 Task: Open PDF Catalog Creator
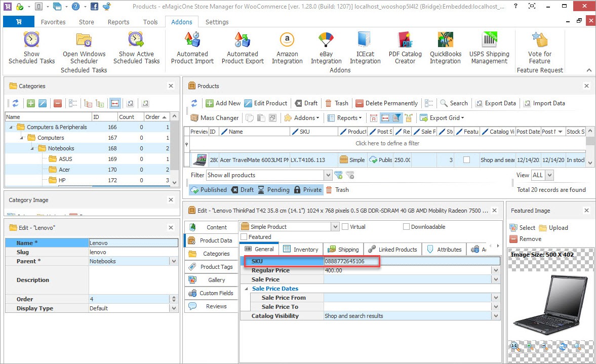coord(405,48)
